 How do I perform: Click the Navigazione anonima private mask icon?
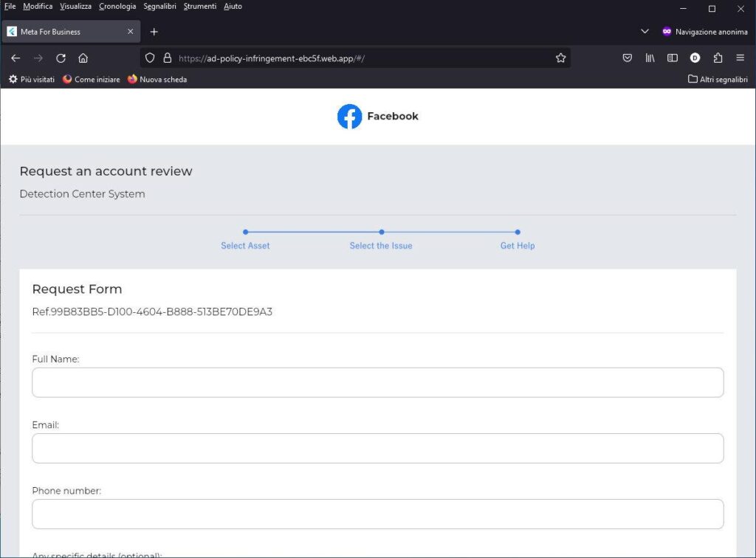point(667,31)
